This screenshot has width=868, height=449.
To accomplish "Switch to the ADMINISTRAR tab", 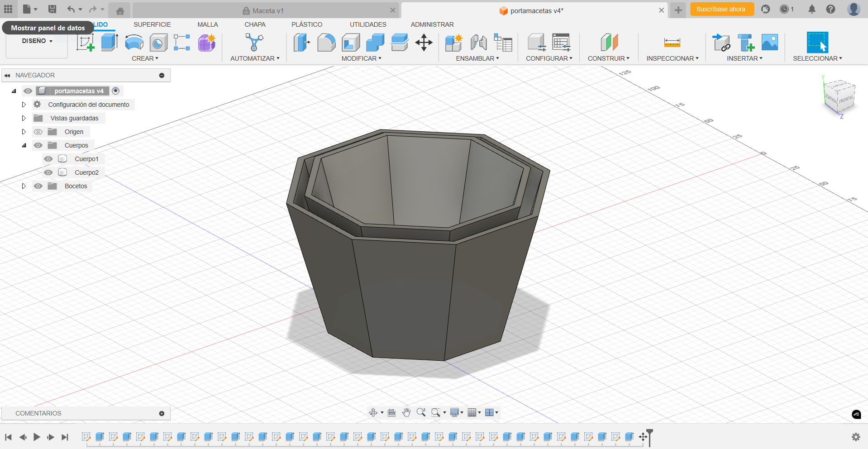I will (432, 24).
